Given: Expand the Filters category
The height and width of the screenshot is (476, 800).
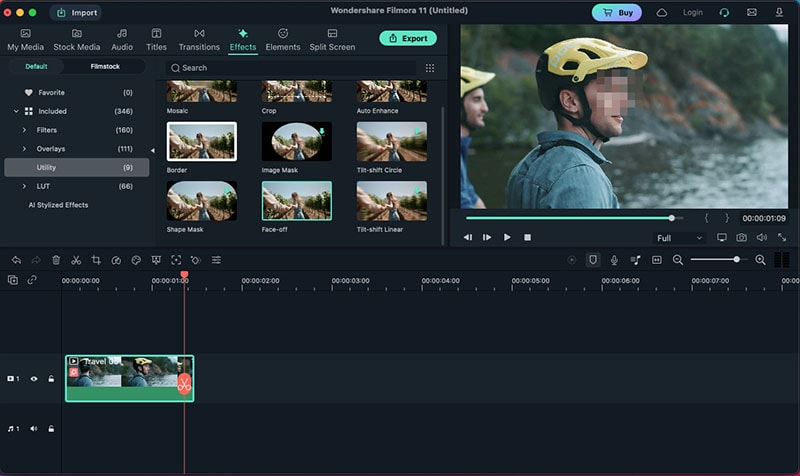Looking at the screenshot, I should point(24,130).
